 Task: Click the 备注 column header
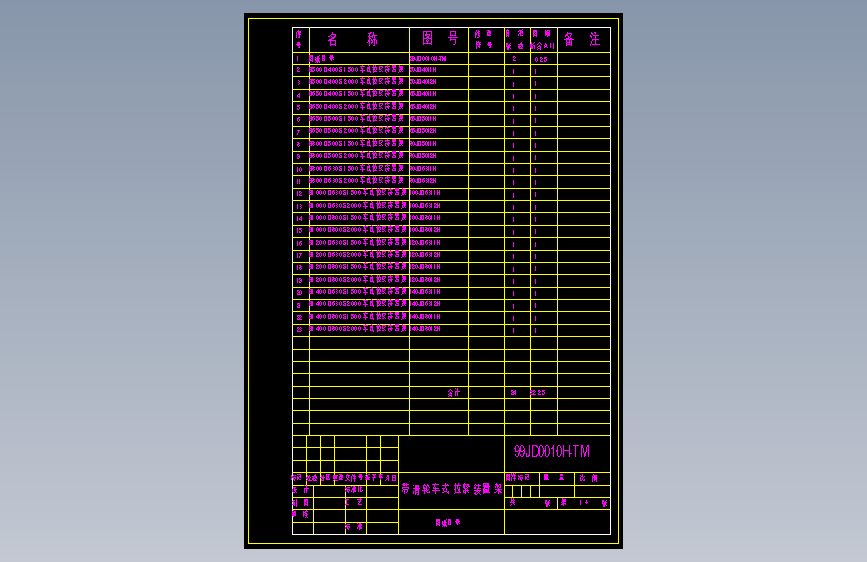[582, 39]
